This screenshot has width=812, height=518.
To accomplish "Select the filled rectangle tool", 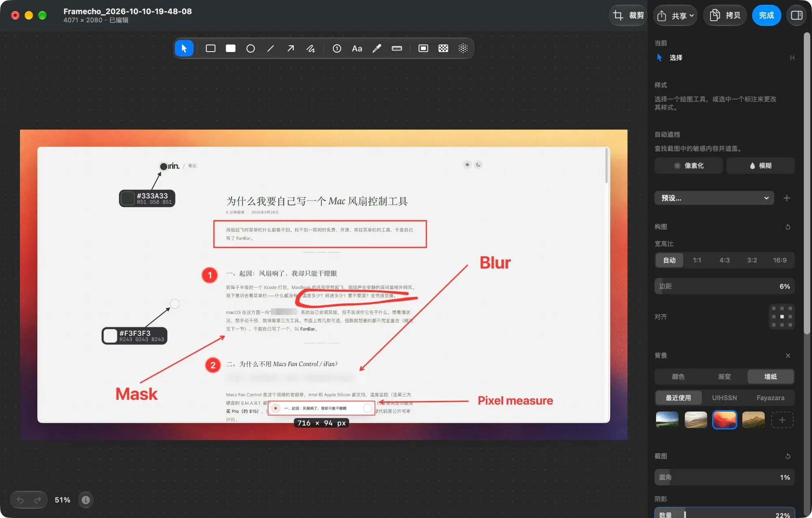I will pos(231,48).
